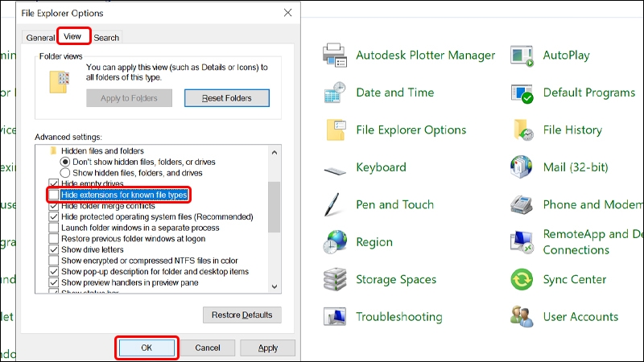Click the Apply to Folders button
Viewport: 644px width, 362px height.
pyautogui.click(x=129, y=98)
